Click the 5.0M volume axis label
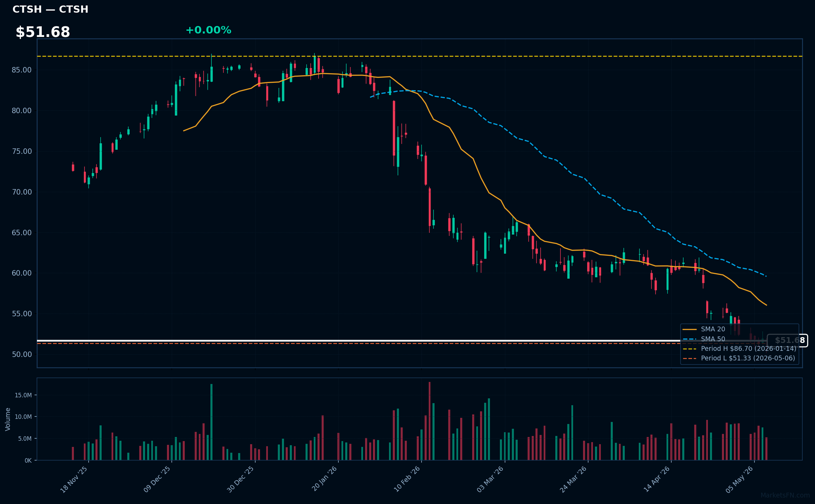The height and width of the screenshot is (504, 815). 25,439
